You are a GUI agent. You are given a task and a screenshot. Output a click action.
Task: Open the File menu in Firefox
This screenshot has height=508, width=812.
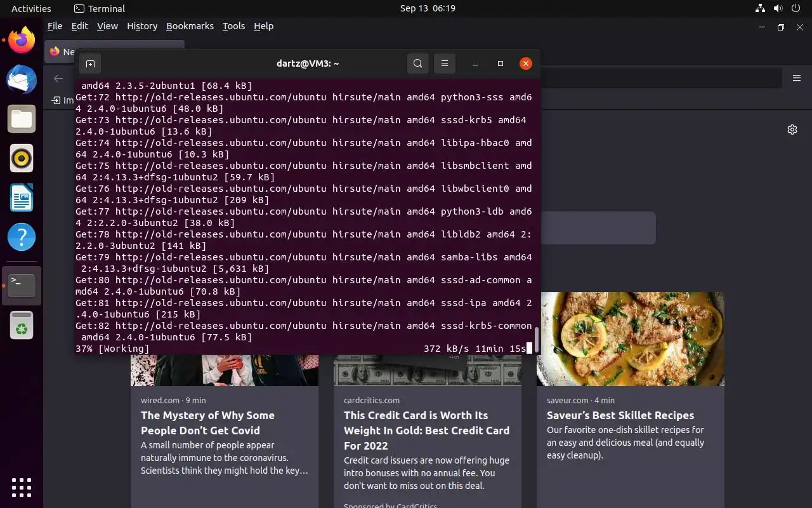coord(55,26)
